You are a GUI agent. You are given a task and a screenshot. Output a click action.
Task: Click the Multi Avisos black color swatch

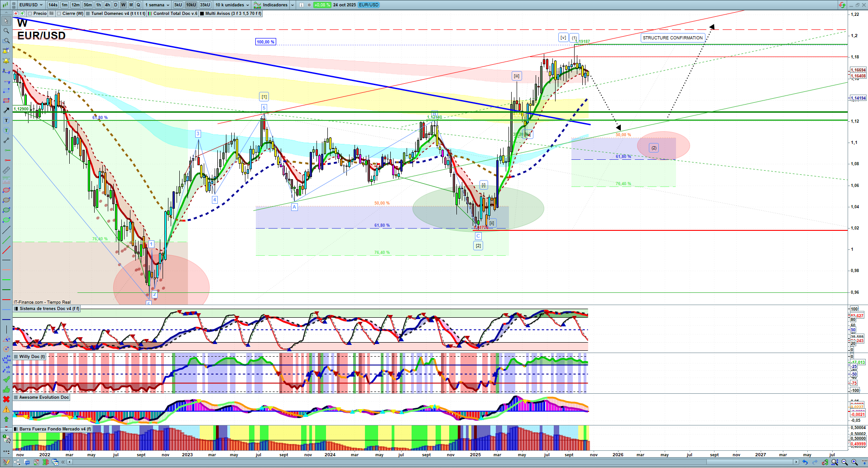point(202,14)
